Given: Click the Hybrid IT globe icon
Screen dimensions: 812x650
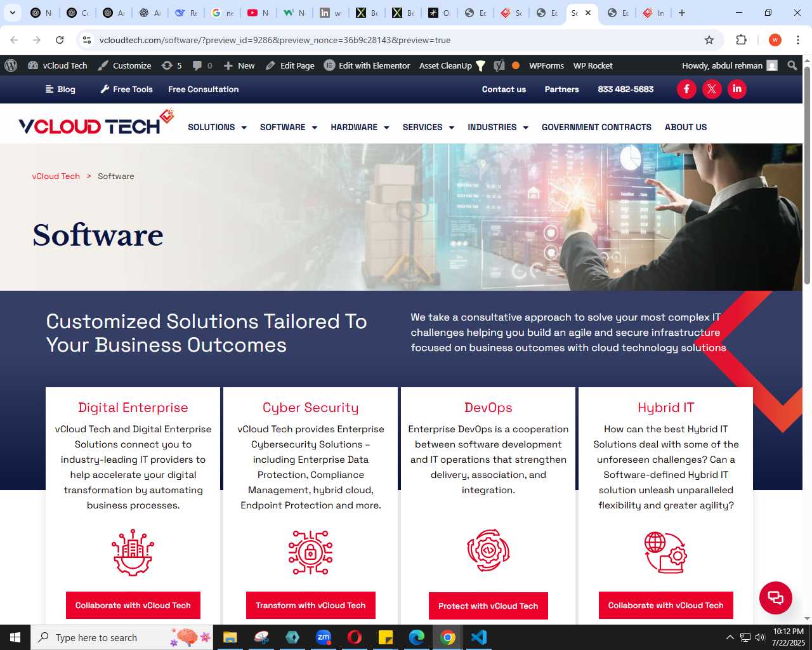Looking at the screenshot, I should click(x=665, y=552).
